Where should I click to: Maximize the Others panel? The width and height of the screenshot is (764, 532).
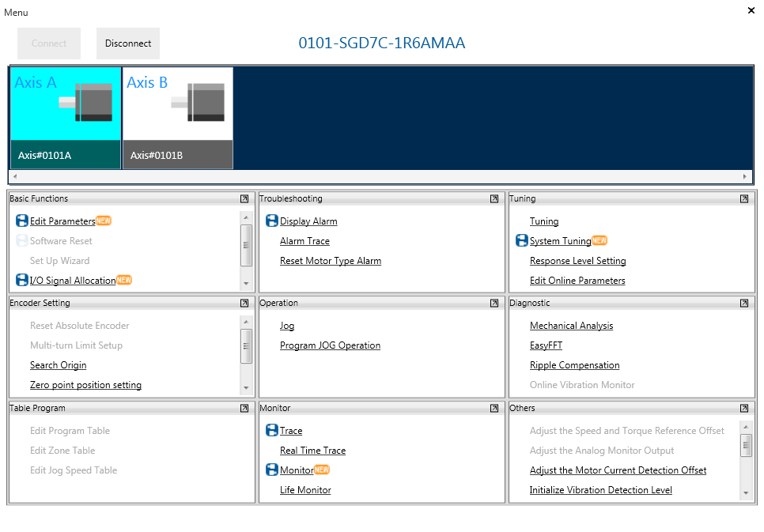pyautogui.click(x=744, y=409)
